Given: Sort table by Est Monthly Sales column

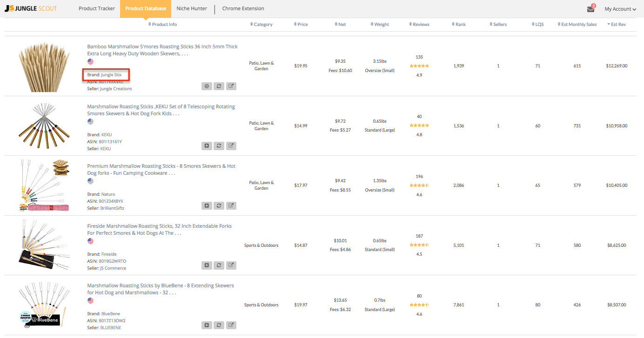Looking at the screenshot, I should [577, 24].
